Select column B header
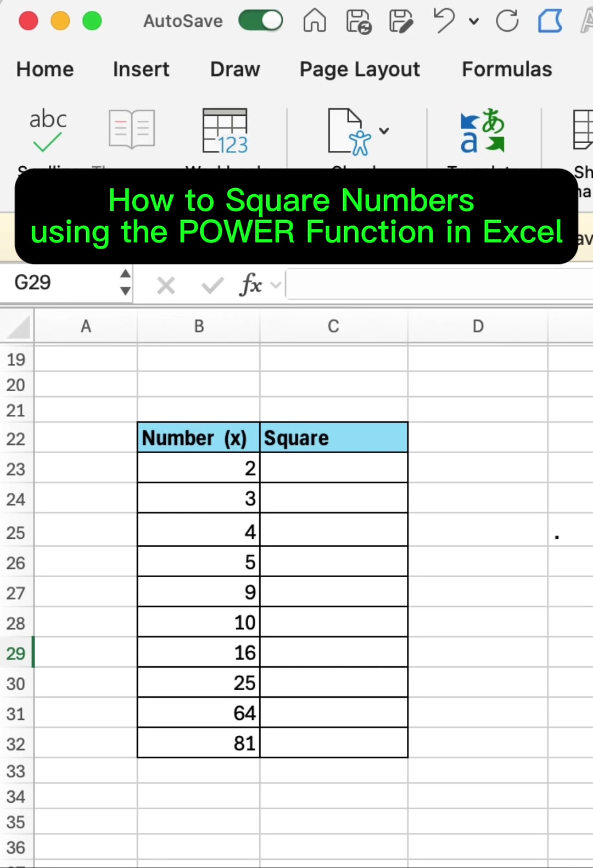 tap(199, 326)
